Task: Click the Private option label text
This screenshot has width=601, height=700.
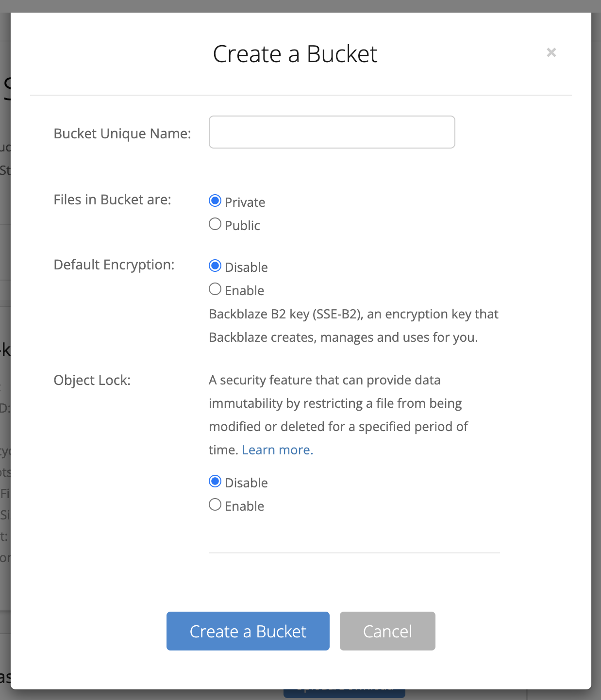Action: click(245, 202)
